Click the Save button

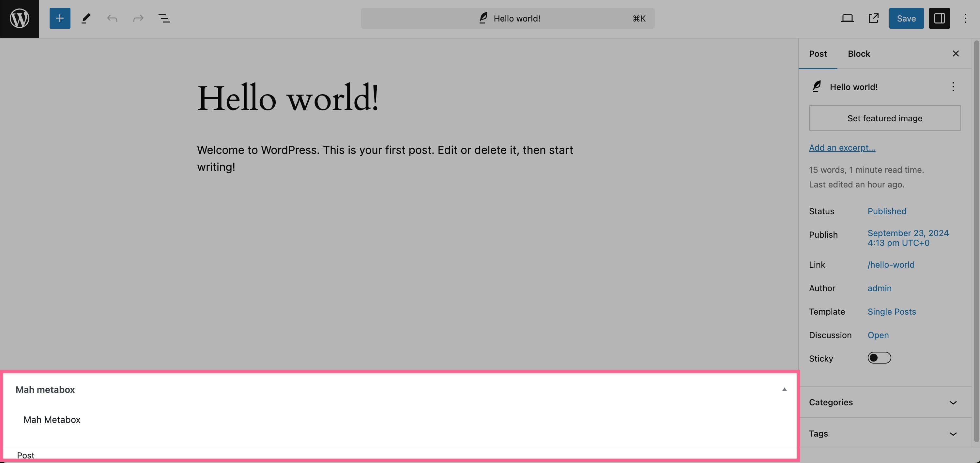pyautogui.click(x=906, y=18)
